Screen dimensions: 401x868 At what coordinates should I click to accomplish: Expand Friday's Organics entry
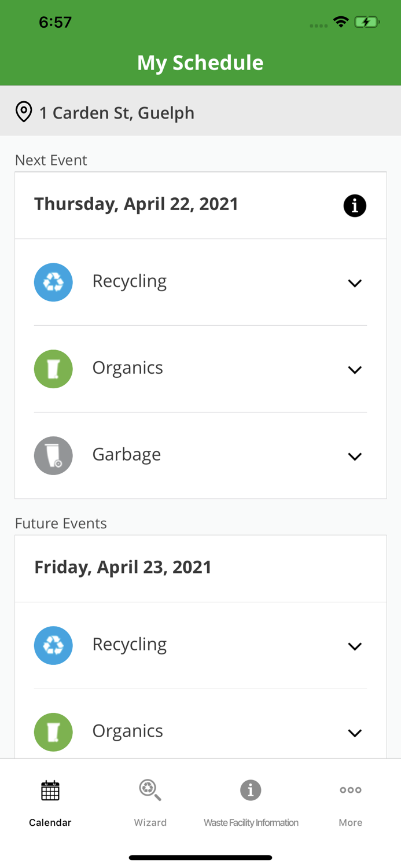tap(355, 733)
